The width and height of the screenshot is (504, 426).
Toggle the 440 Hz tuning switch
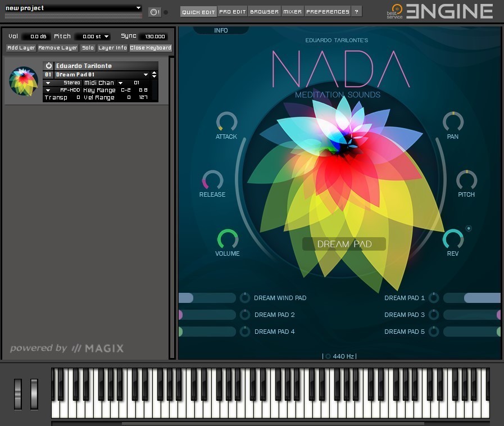coord(328,356)
